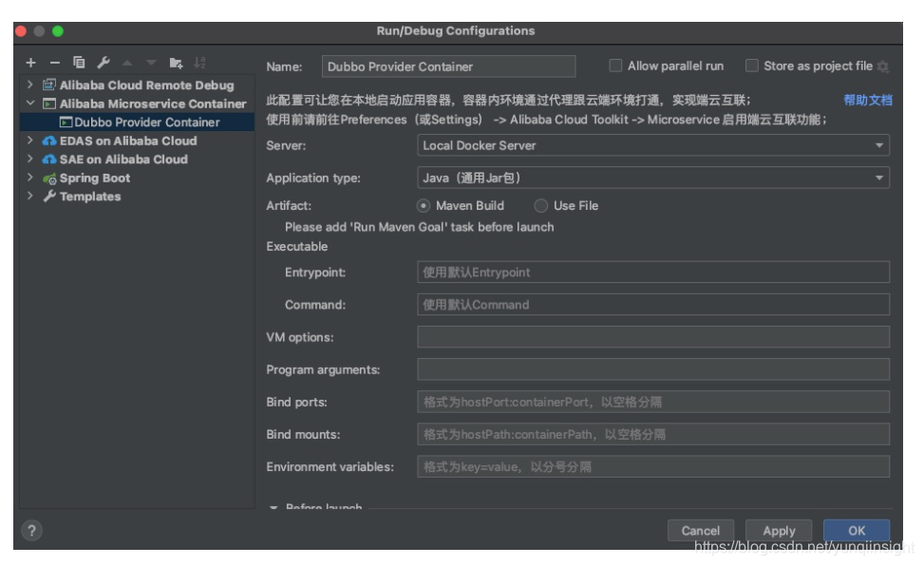Open the Store as project file gear settings

(883, 66)
